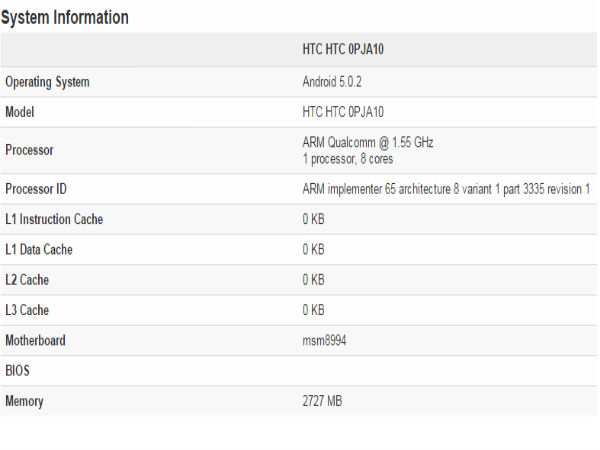Click the System Information heading
Viewport: 600px width, 450px height.
click(64, 18)
